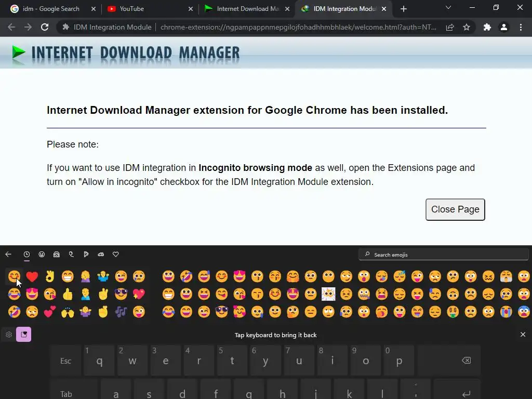Reload the current page
Image resolution: width=532 pixels, height=399 pixels.
45,27
